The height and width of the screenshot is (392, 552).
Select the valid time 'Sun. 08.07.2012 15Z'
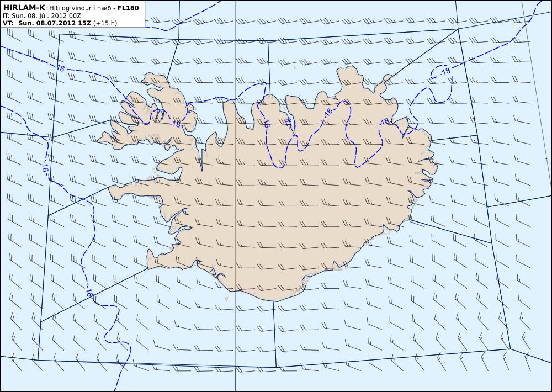(x=55, y=23)
